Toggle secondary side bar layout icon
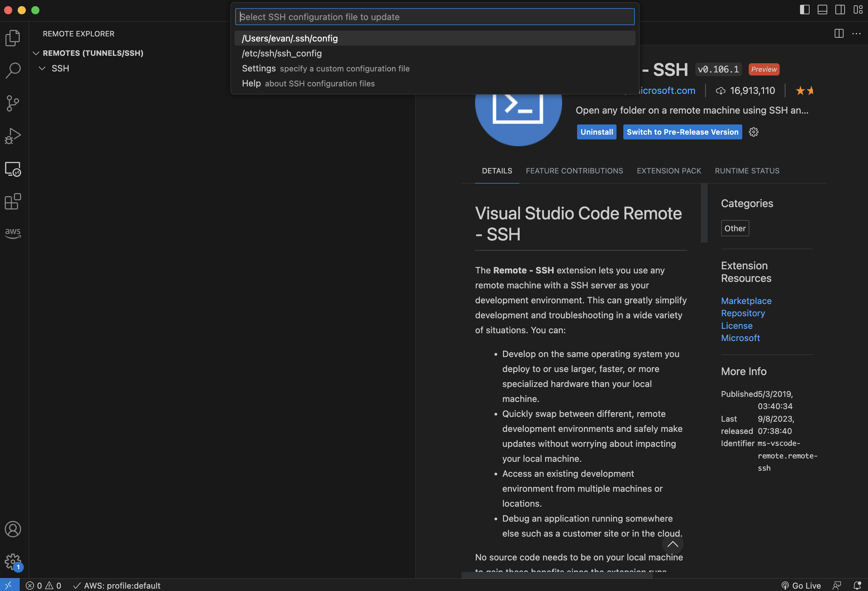 point(840,10)
